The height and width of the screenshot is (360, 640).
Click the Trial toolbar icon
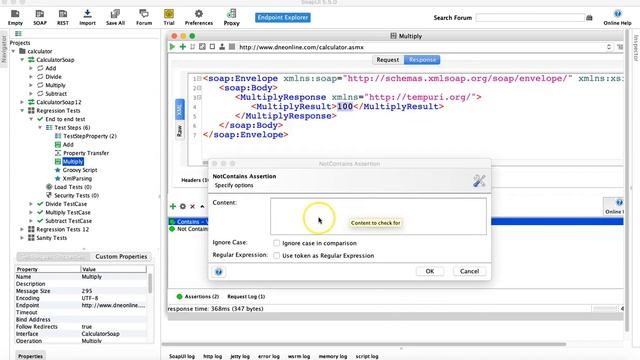click(x=169, y=17)
